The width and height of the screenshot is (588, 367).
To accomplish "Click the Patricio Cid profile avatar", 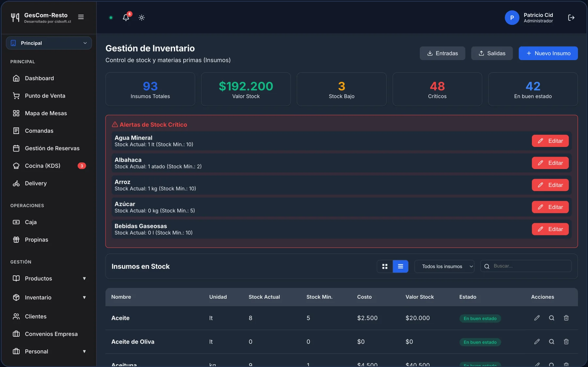I will pos(512,18).
